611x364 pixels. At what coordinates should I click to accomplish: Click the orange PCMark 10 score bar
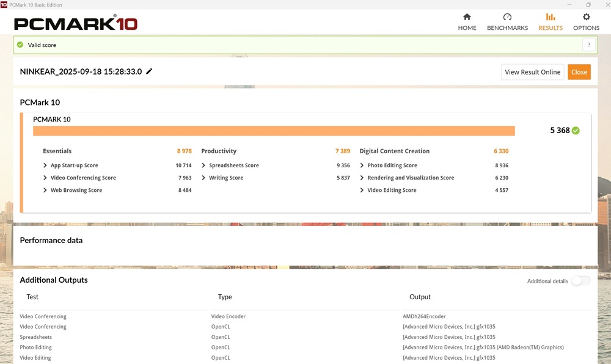point(274,131)
